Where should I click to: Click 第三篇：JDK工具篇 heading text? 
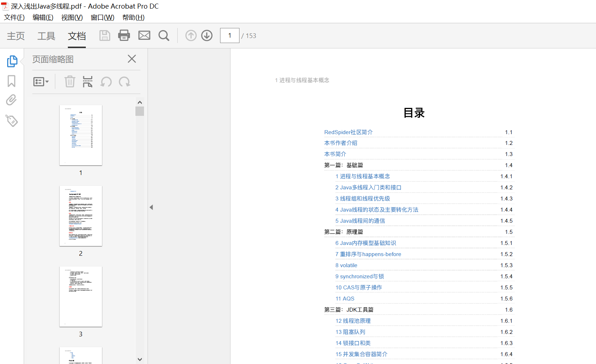pyautogui.click(x=349, y=310)
